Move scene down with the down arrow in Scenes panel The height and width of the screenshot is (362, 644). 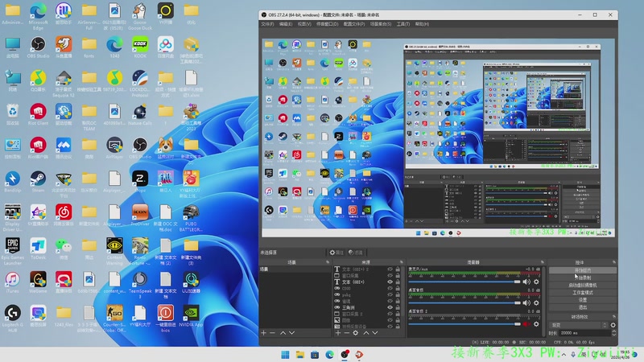[x=291, y=333]
